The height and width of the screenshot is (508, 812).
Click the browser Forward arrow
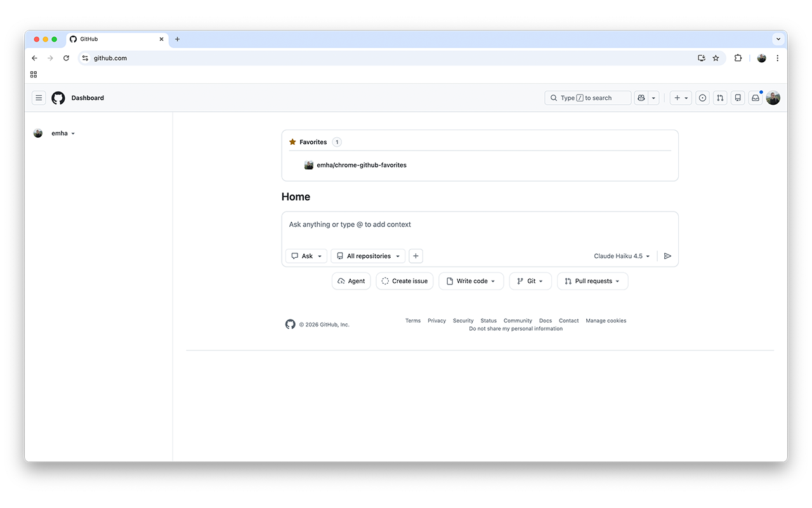(x=50, y=58)
